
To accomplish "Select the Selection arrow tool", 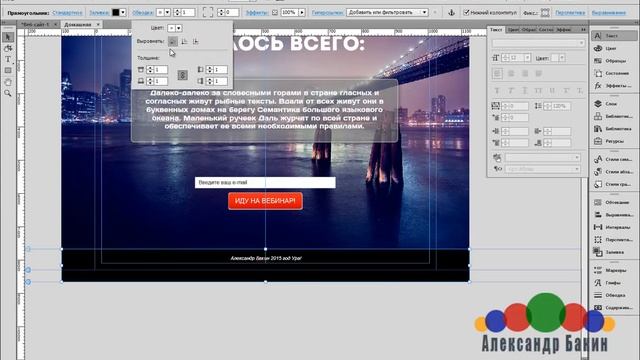I will [x=8, y=37].
